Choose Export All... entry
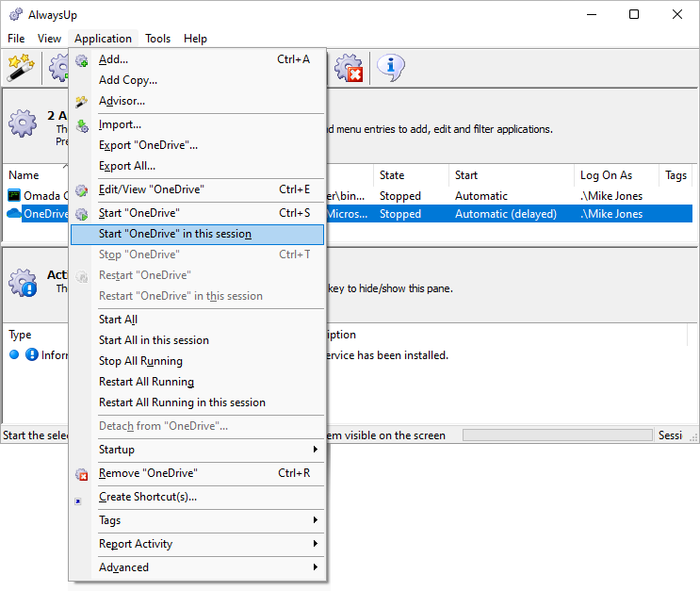 (x=197, y=166)
